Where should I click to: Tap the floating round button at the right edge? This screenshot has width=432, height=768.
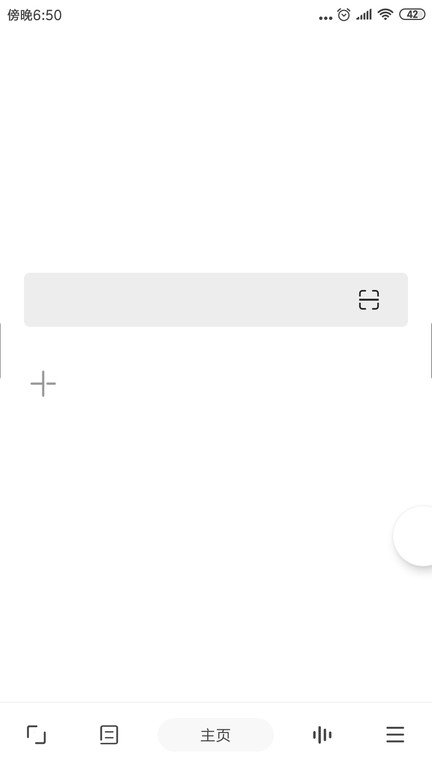413,536
